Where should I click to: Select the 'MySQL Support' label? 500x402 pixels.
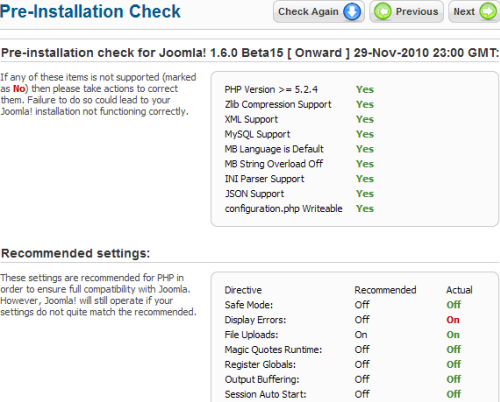[x=257, y=134]
